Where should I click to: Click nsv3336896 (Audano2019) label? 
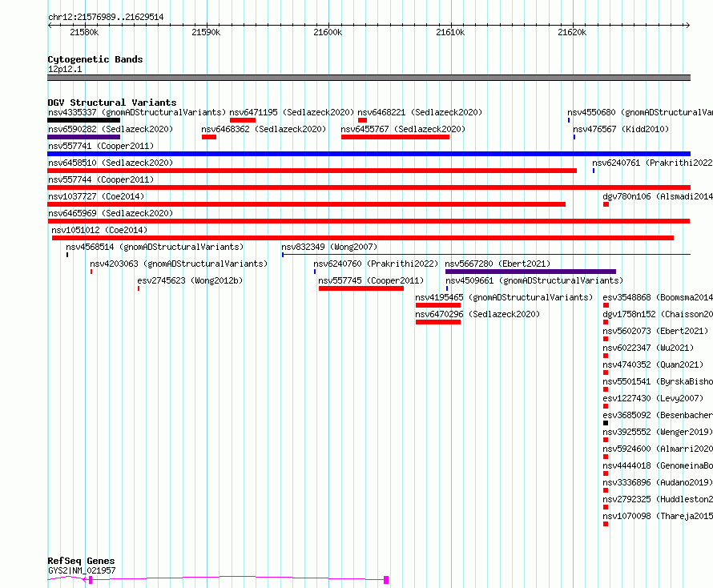(x=658, y=482)
